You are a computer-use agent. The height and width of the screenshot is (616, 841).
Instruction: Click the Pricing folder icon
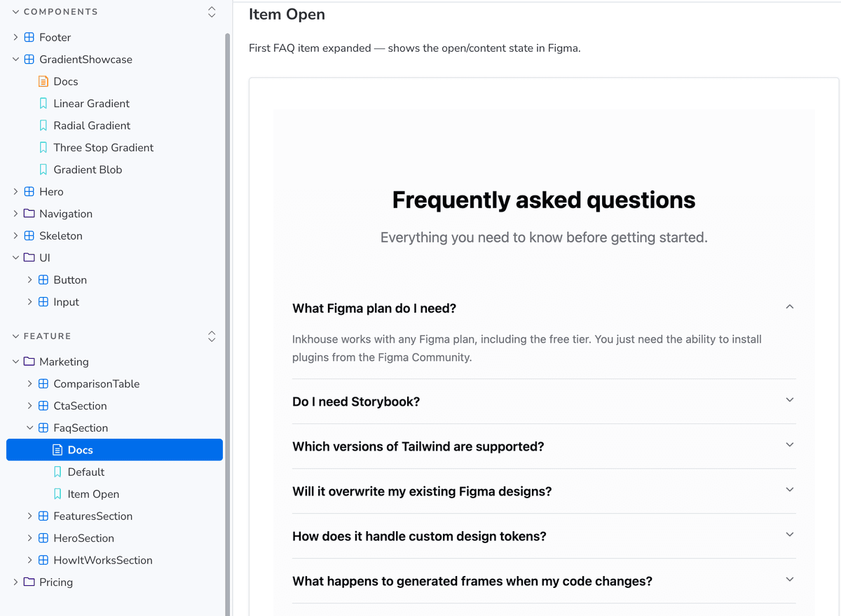click(29, 582)
